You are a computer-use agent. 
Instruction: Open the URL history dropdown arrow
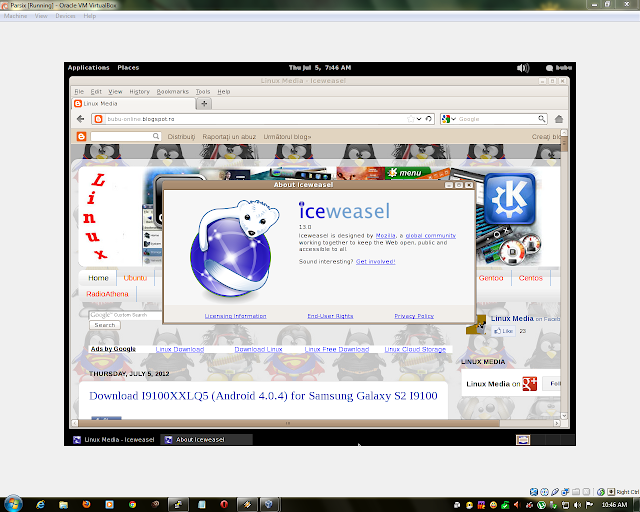click(x=419, y=119)
